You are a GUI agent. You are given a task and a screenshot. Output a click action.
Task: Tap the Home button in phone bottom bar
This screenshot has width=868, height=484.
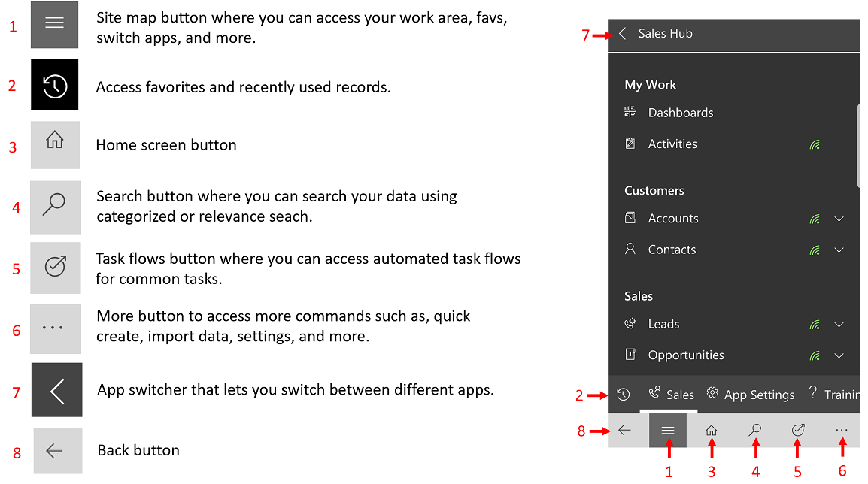711,430
